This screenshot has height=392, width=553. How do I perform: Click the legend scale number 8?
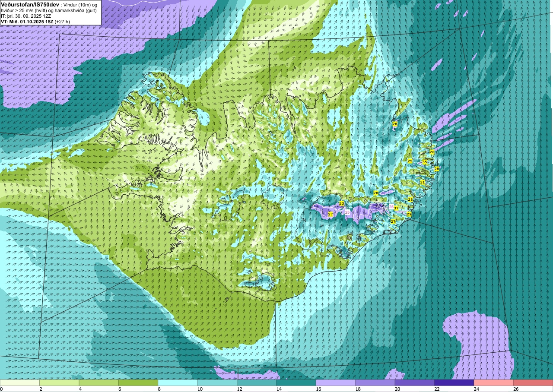click(x=159, y=389)
